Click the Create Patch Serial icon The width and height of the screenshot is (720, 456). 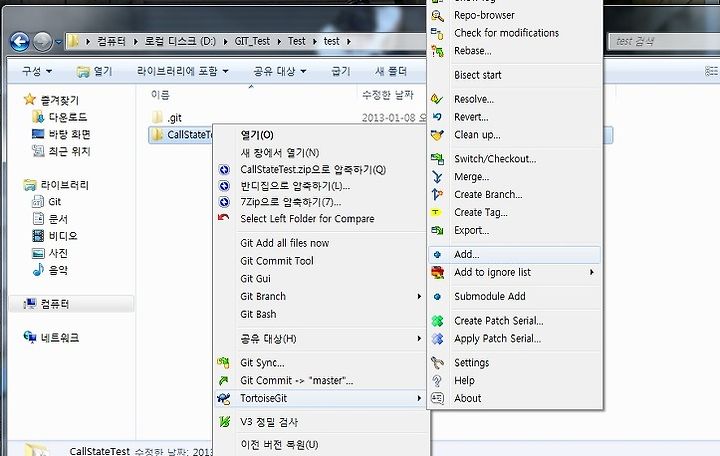[437, 321]
